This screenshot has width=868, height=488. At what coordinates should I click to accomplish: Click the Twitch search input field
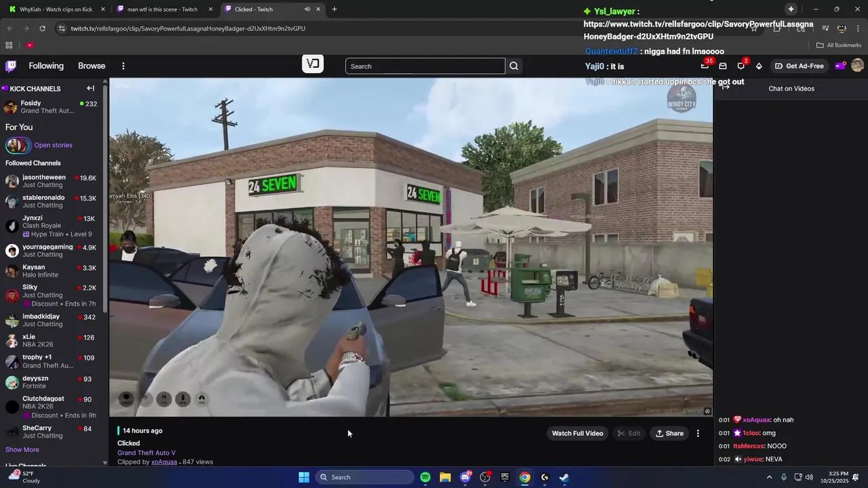pyautogui.click(x=425, y=66)
